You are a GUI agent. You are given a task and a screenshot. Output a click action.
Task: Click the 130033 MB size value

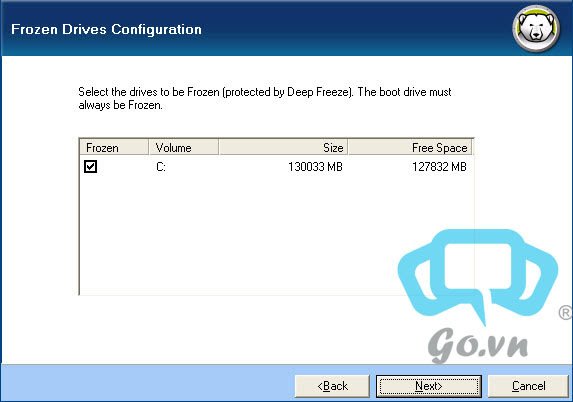coord(315,167)
